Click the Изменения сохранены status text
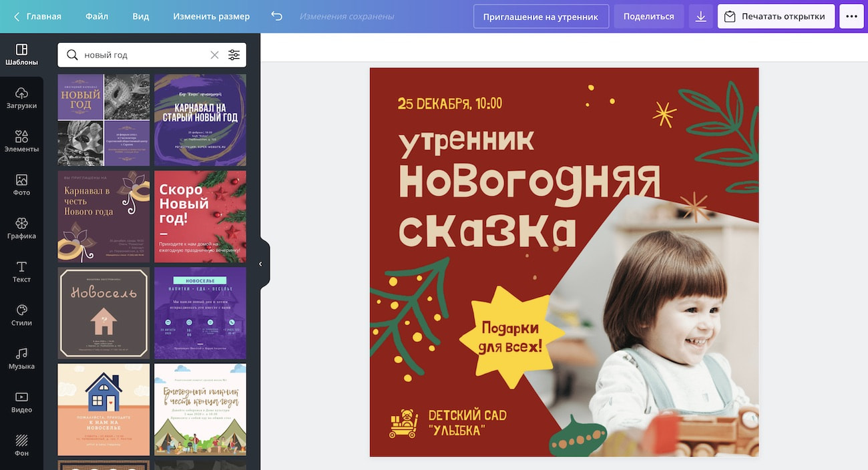The width and height of the screenshot is (868, 470). (x=347, y=16)
